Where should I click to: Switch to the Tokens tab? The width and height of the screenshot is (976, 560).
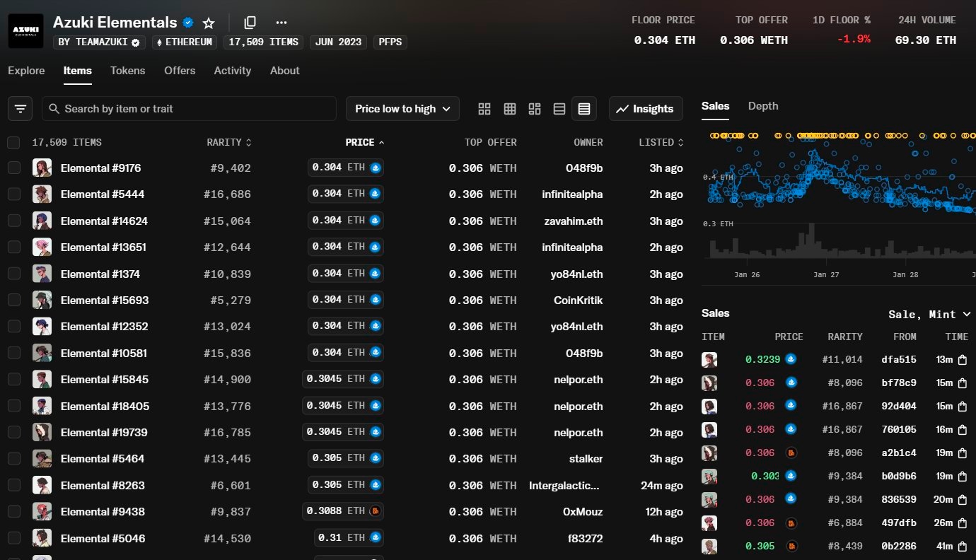tap(128, 71)
